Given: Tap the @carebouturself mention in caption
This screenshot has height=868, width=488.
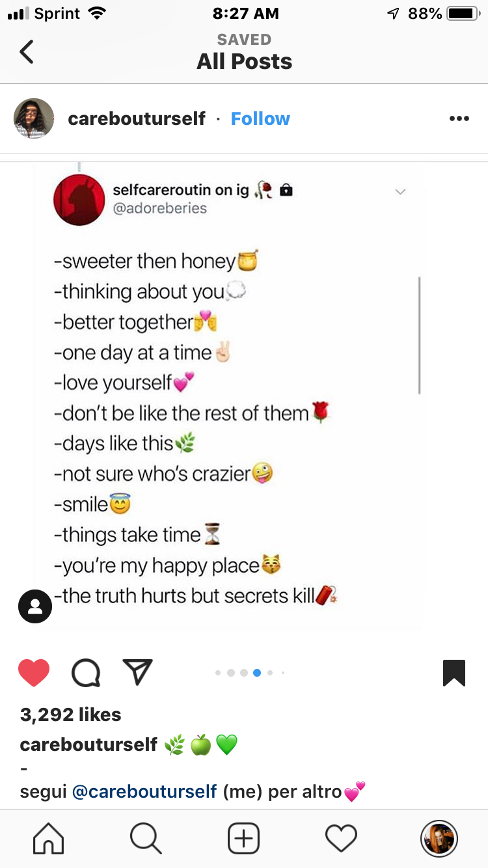Looking at the screenshot, I should (x=144, y=791).
